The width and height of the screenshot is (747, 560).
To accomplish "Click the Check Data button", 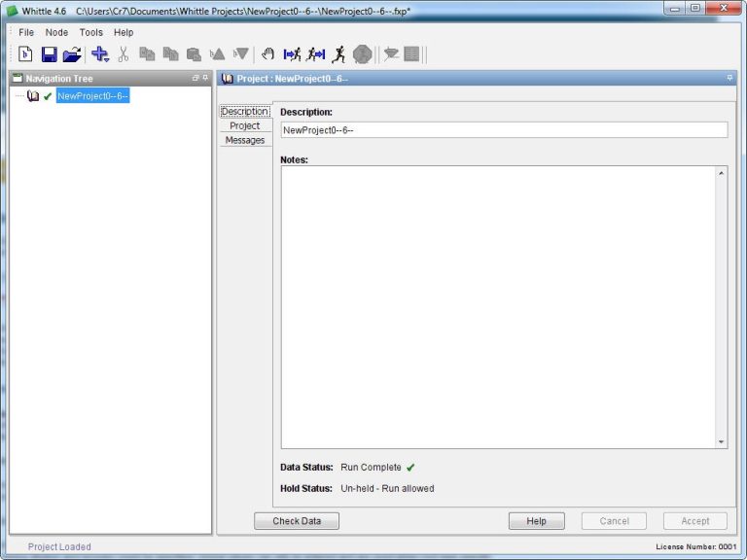I will 297,521.
